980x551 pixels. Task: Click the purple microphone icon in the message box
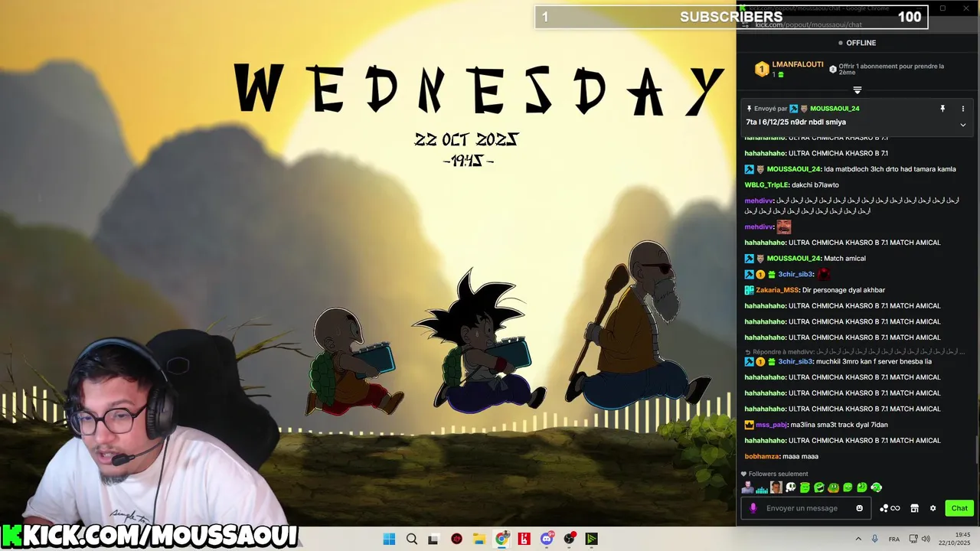[x=753, y=508]
